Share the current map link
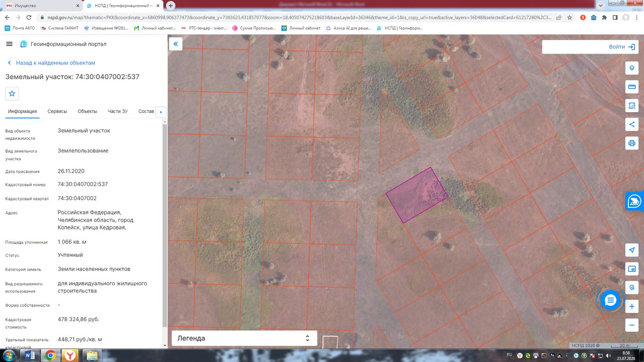 coord(632,124)
